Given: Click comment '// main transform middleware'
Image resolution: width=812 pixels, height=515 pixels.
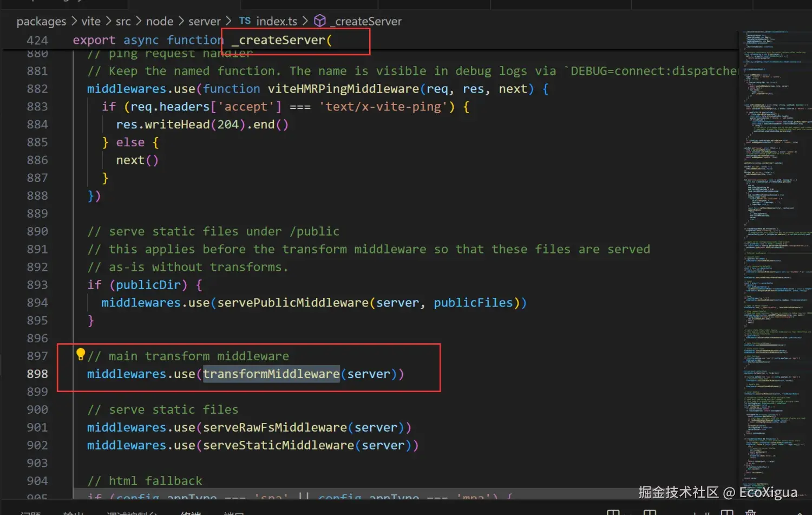Looking at the screenshot, I should [x=188, y=356].
